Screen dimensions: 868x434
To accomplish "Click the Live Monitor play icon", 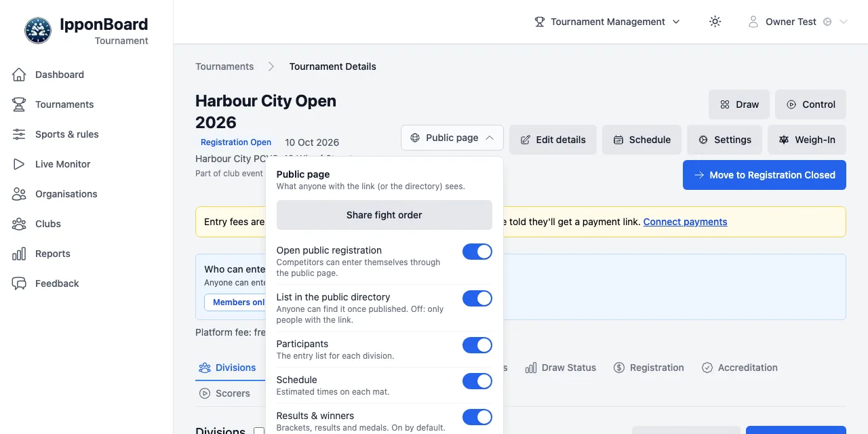I will coord(19,164).
